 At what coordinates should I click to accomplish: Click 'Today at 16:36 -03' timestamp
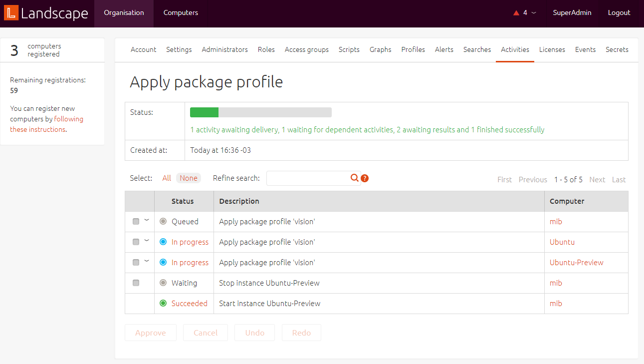point(220,150)
